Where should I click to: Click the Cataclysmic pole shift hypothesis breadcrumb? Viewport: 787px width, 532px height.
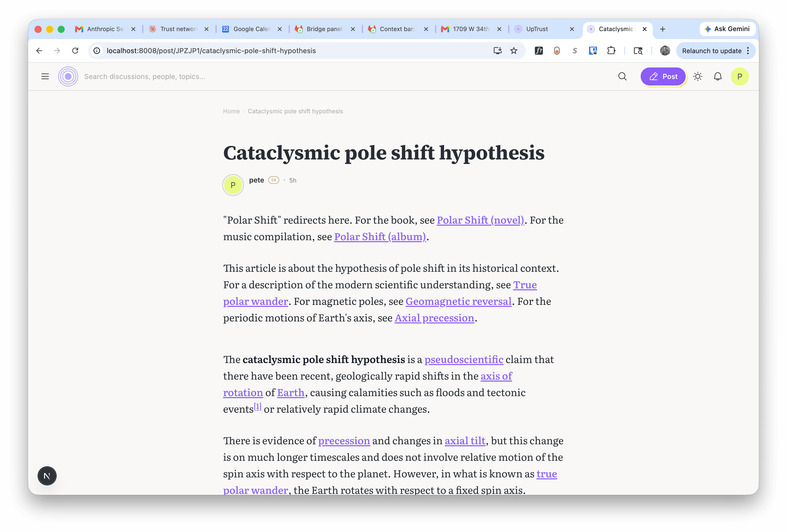coord(295,111)
